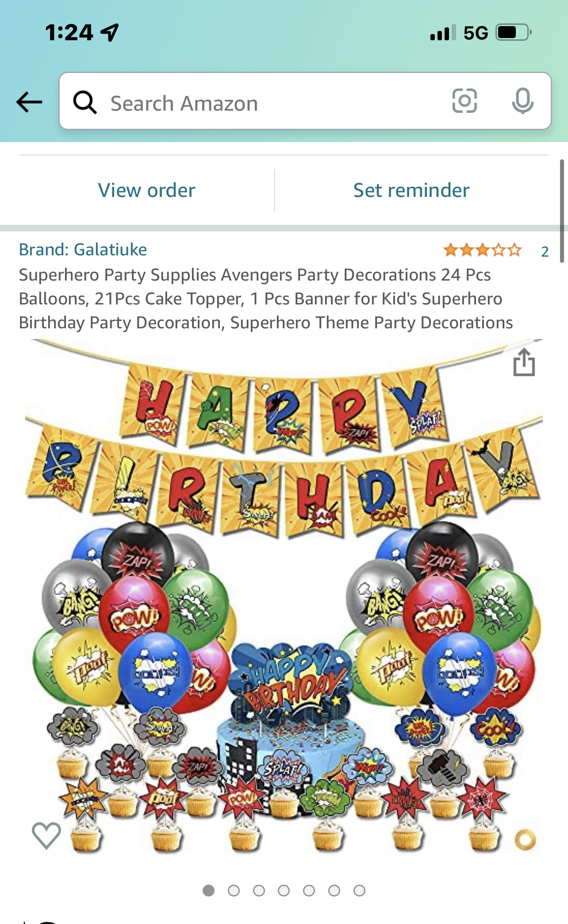Viewport: 568px width, 924px height.
Task: Open View order
Action: coord(146,190)
